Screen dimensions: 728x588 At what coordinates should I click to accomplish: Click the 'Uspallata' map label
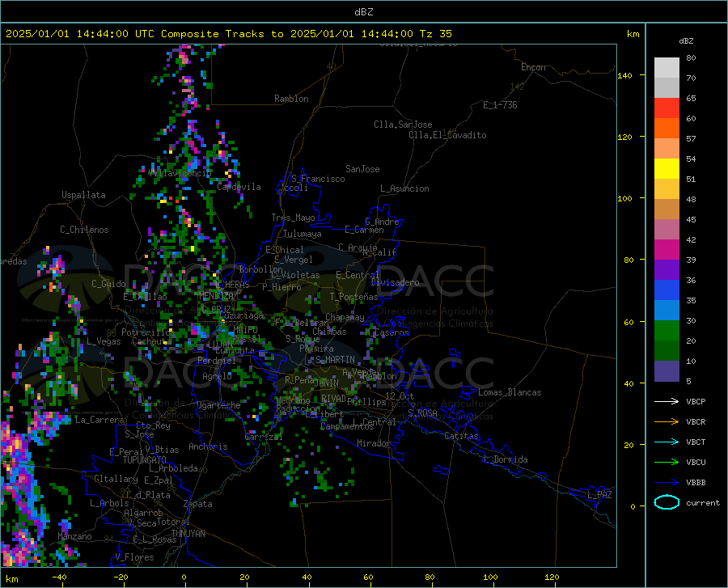point(83,195)
